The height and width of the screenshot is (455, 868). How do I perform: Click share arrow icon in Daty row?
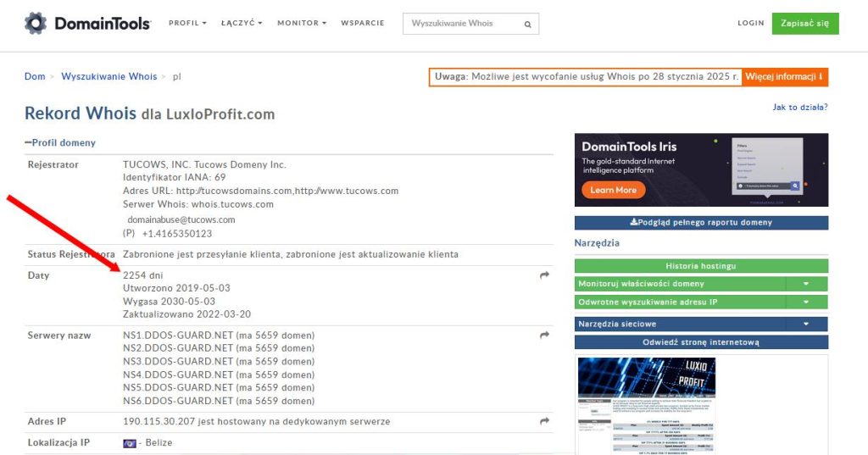tap(545, 275)
